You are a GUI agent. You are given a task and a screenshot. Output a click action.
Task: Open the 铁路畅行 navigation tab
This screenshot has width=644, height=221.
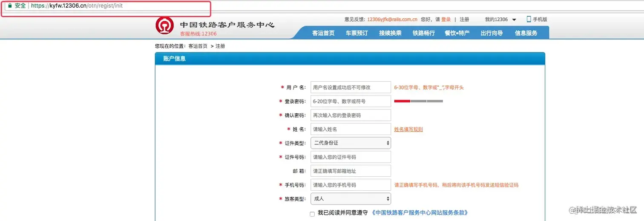click(424, 33)
